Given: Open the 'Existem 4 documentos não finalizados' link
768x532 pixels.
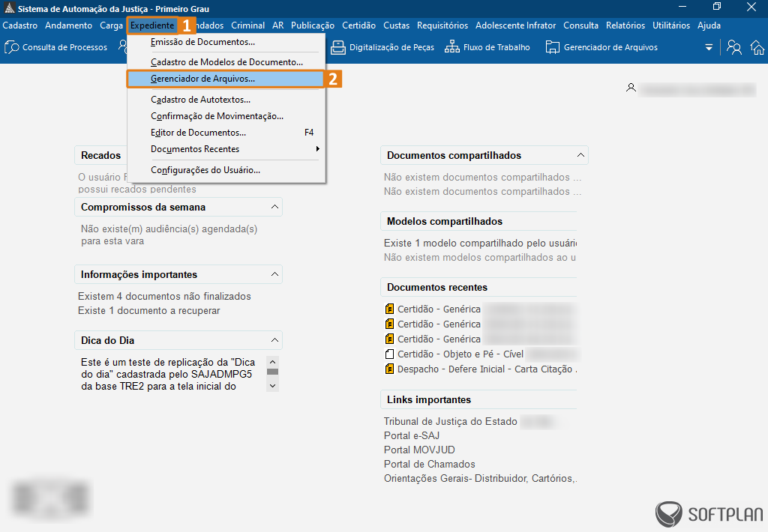Looking at the screenshot, I should (164, 296).
